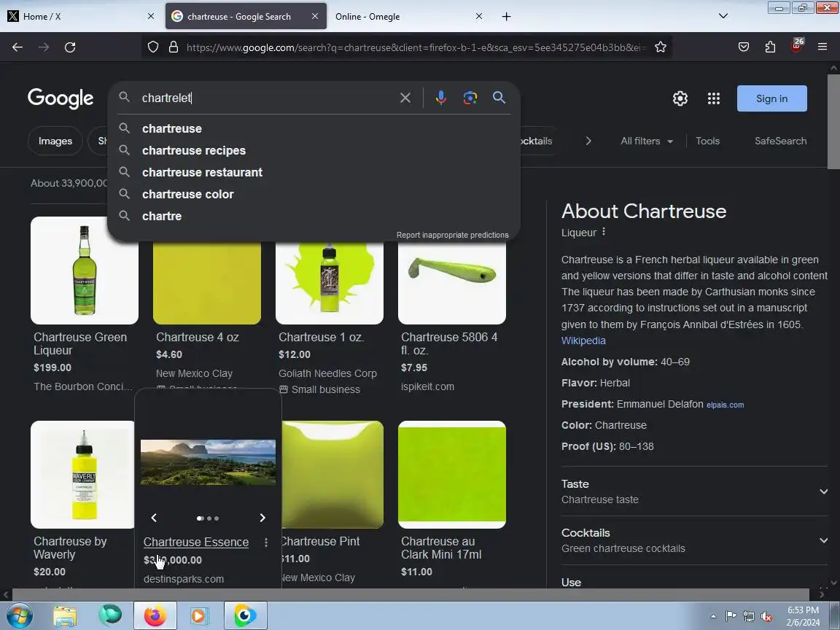The image size is (840, 630).
Task: Submit search with the blue magnifier icon
Action: point(499,98)
